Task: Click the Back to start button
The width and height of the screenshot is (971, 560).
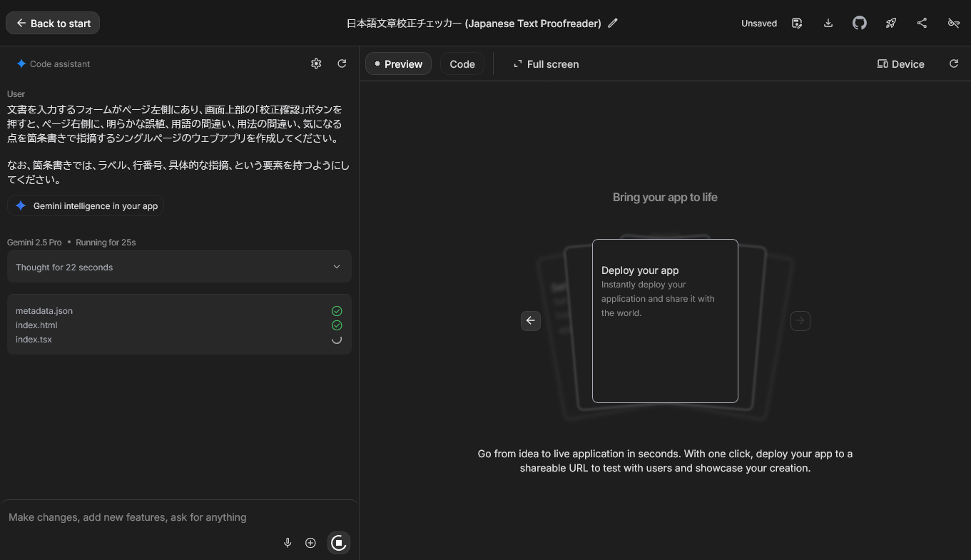Action: point(53,23)
